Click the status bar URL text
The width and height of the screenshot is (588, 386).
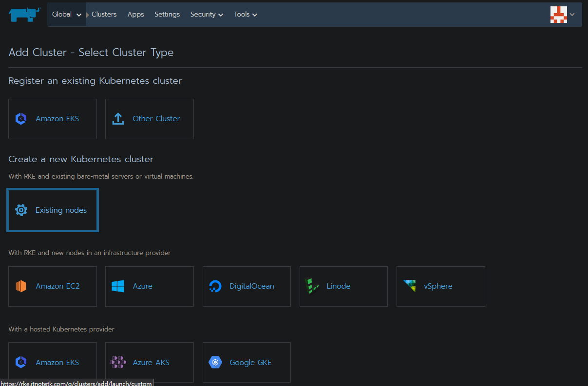(x=76, y=383)
